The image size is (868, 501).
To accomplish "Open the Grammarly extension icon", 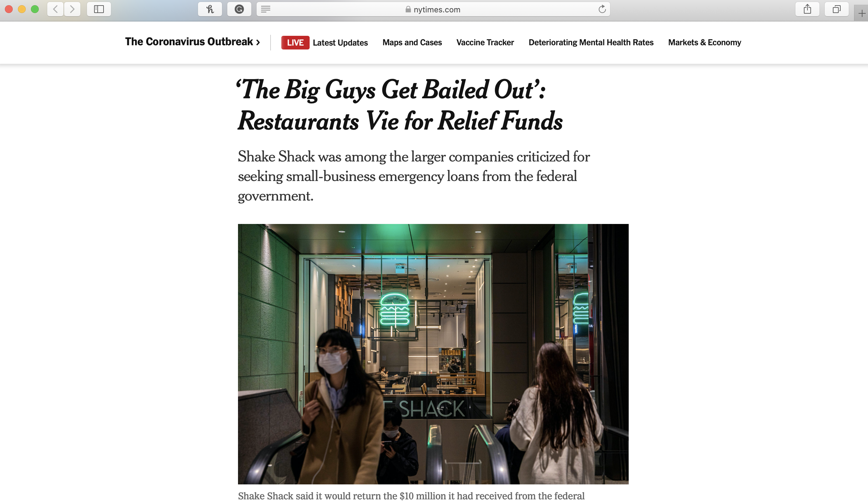I will point(239,9).
